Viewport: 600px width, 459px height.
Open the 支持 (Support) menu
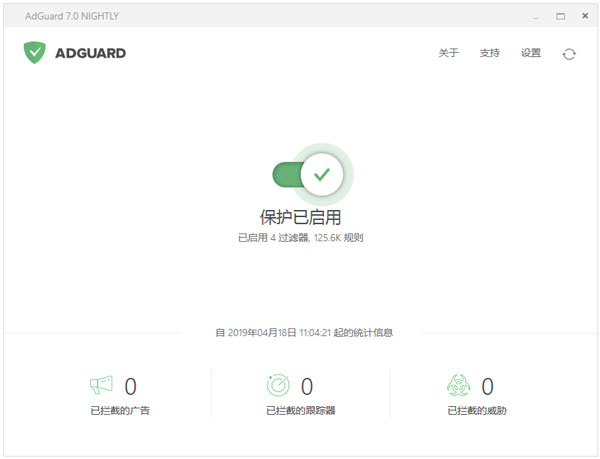click(x=489, y=53)
